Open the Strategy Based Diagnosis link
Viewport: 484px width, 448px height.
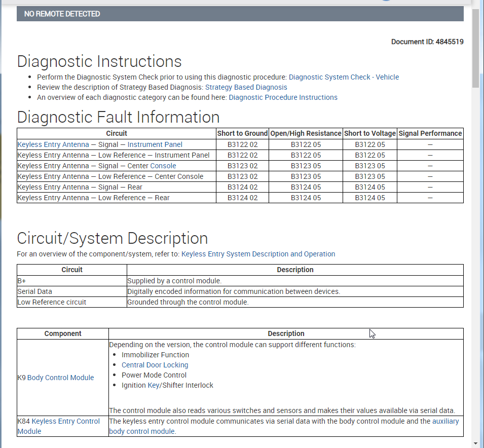[x=246, y=87]
